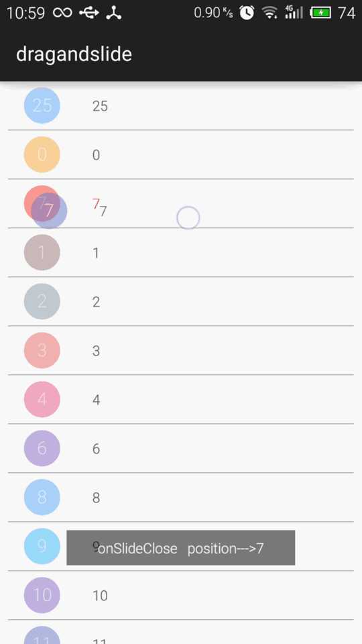Open list row with text 25
This screenshot has width=362, height=644.
coord(181,105)
